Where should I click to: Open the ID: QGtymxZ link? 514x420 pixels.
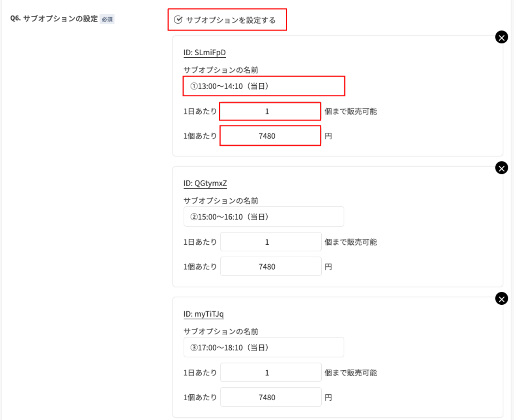coord(205,183)
